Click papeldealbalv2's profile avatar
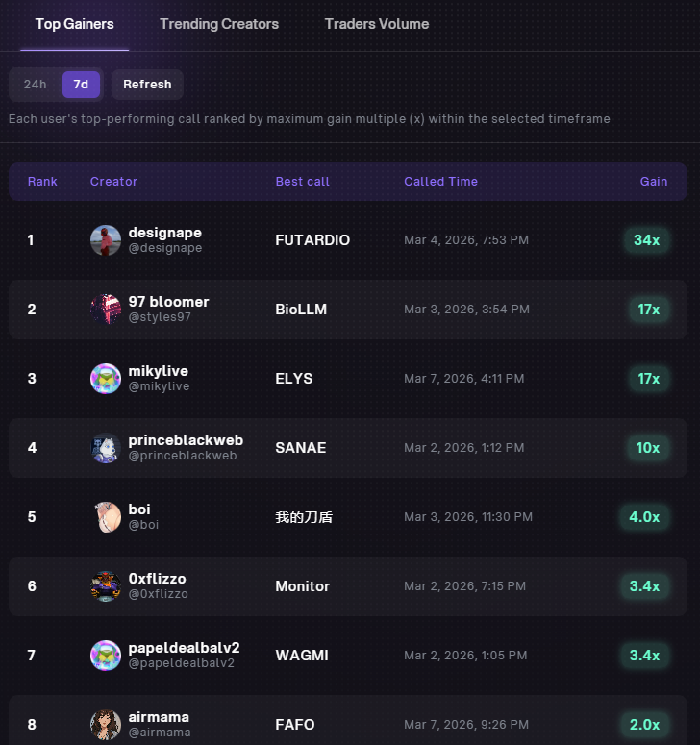The image size is (700, 745). tap(106, 656)
